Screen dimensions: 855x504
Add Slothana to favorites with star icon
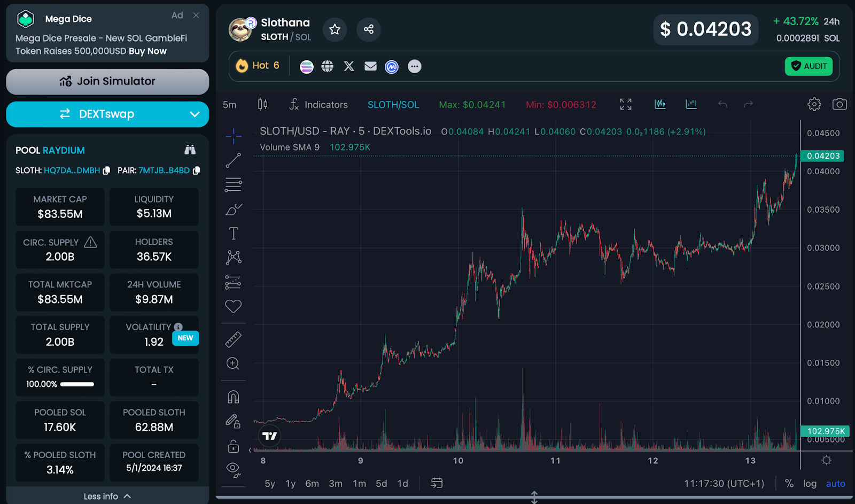pyautogui.click(x=335, y=29)
